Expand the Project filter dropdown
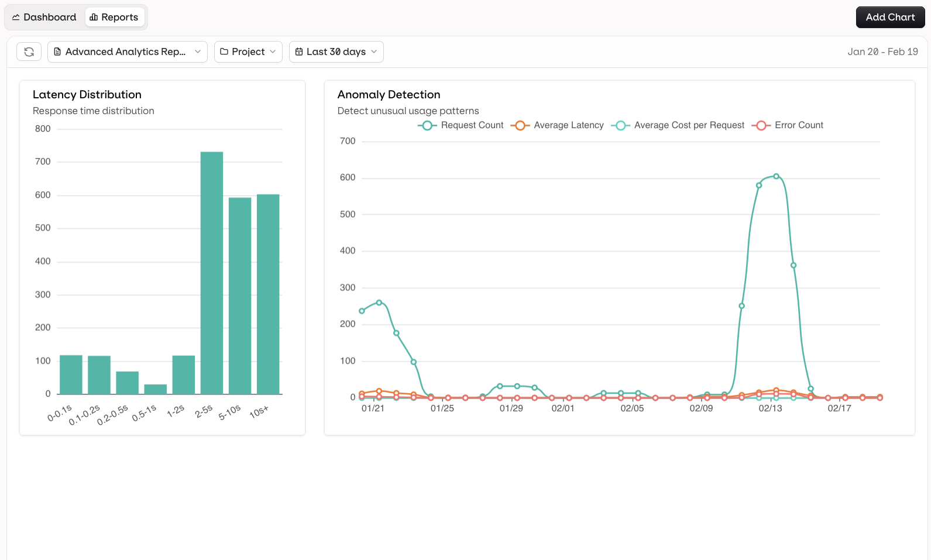This screenshot has height=560, width=931. [x=248, y=51]
